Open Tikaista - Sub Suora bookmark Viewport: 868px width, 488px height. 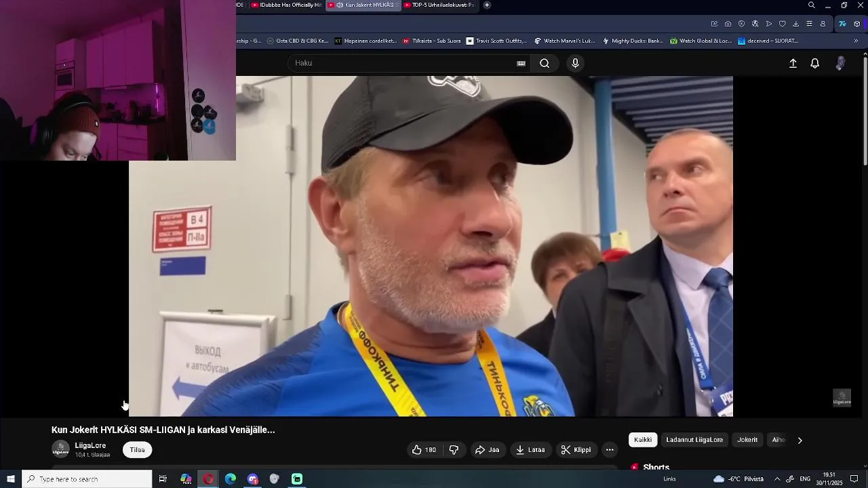pyautogui.click(x=431, y=41)
